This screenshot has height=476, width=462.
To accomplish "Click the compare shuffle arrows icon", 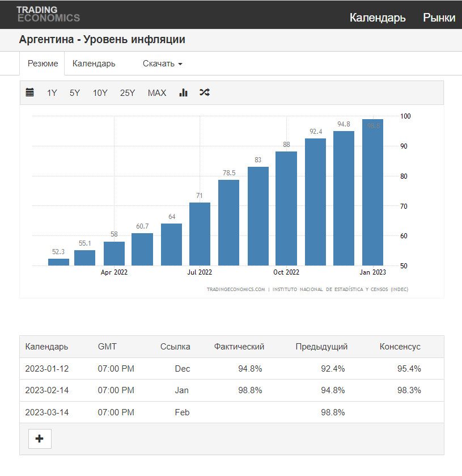I will [x=205, y=92].
